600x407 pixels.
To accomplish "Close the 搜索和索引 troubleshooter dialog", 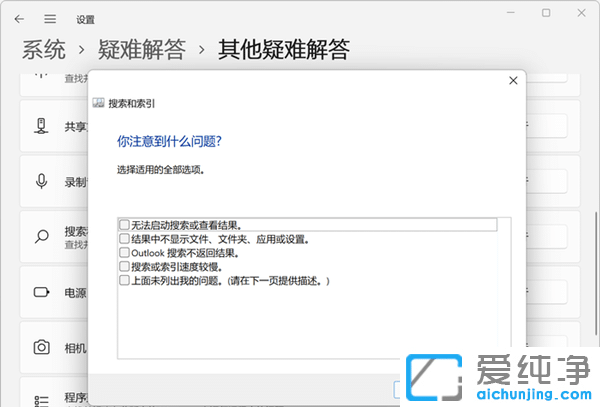I will tap(513, 80).
